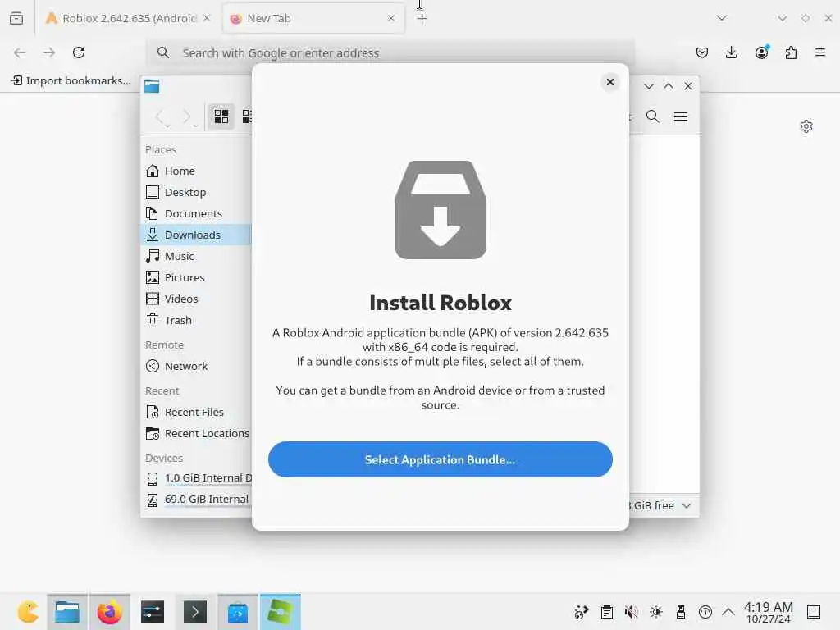
Task: Open terminal from taskbar
Action: point(195,612)
